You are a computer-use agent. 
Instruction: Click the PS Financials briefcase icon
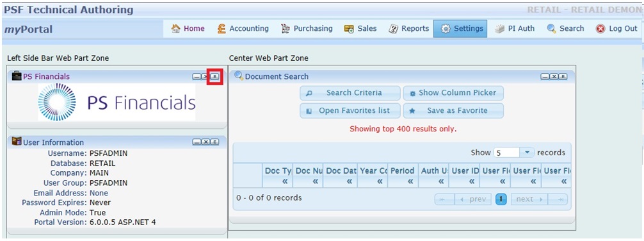(x=17, y=76)
